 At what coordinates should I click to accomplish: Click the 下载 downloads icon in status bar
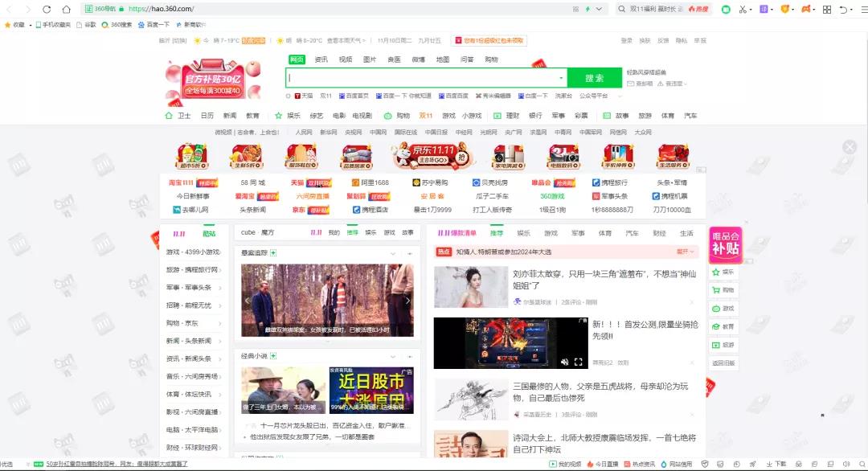click(x=776, y=465)
